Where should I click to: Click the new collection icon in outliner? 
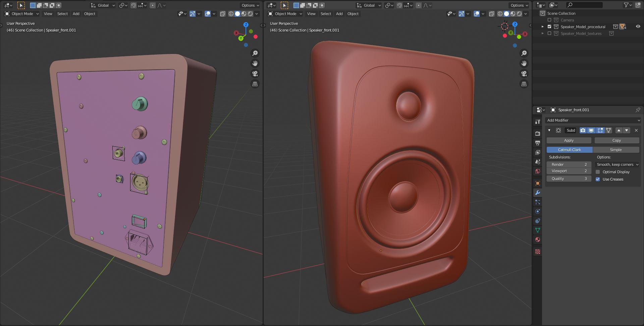638,5
